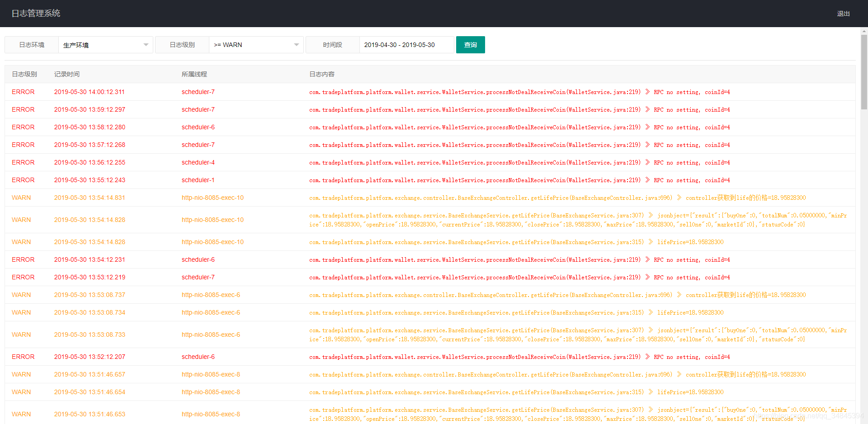This screenshot has width=868, height=424.
Task: Click timestamp 2019-05-30 13:56:12.255
Action: pyautogui.click(x=90, y=162)
